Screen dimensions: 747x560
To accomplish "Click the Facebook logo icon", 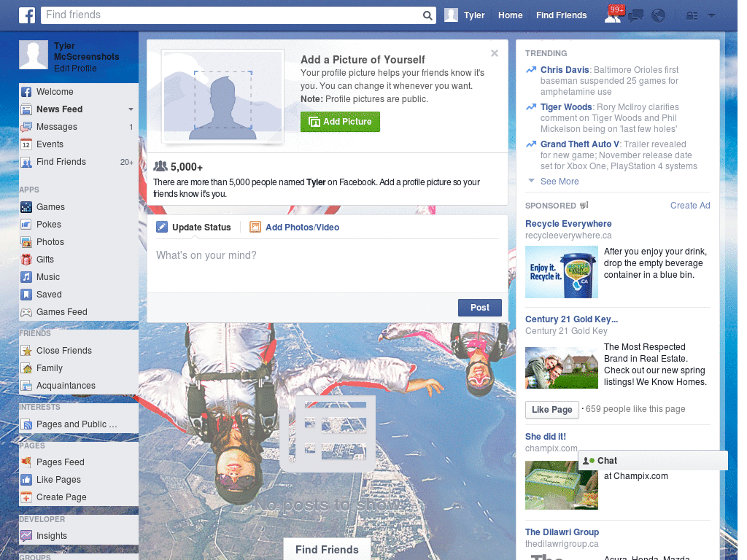I will click(27, 15).
